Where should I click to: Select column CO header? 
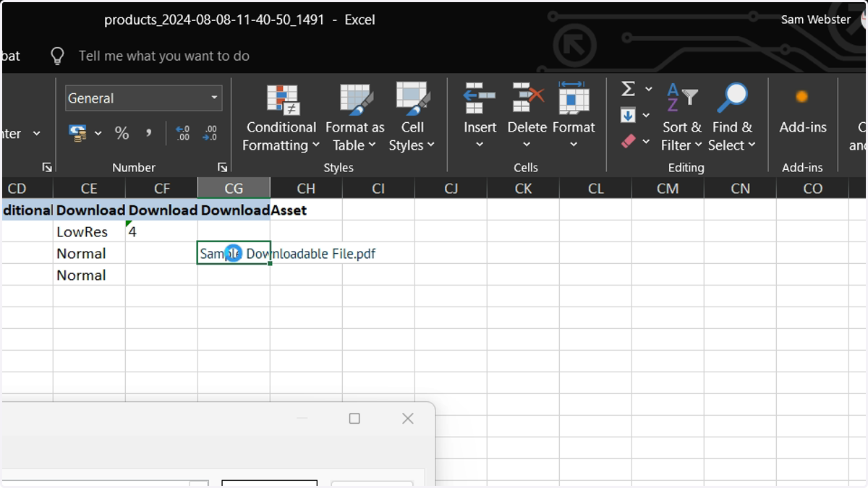(x=812, y=188)
